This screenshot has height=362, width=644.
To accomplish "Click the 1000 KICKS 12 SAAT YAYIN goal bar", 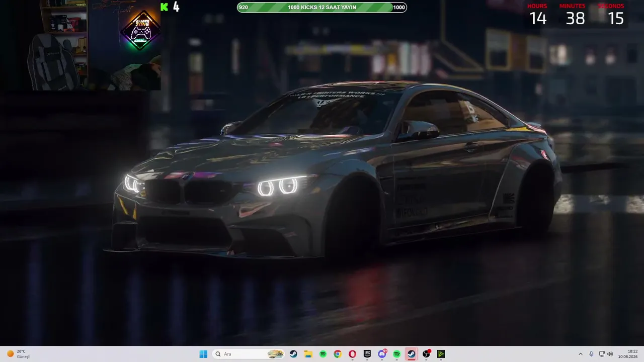I will click(321, 7).
